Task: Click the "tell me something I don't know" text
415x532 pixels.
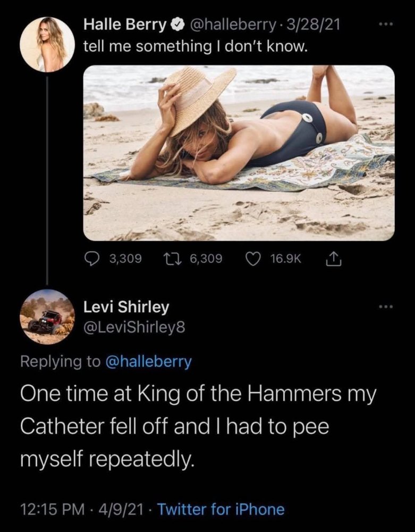Action: (196, 47)
